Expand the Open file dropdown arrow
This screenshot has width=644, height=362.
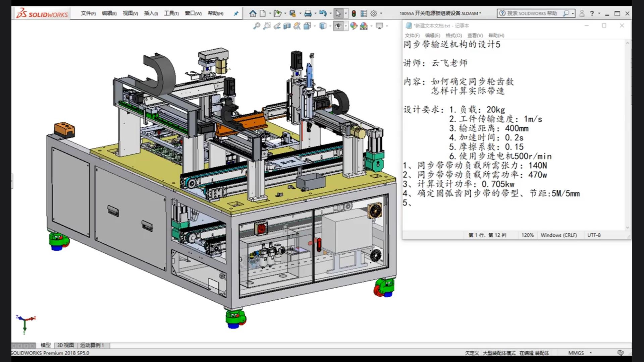[x=285, y=13]
